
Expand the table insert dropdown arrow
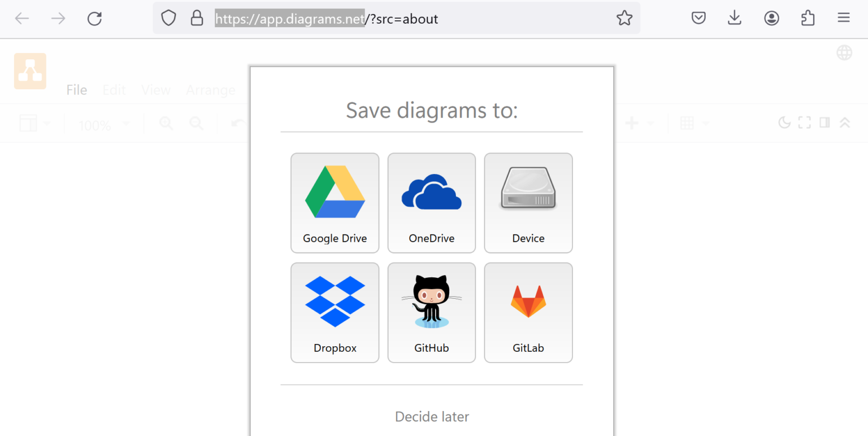[x=707, y=123]
